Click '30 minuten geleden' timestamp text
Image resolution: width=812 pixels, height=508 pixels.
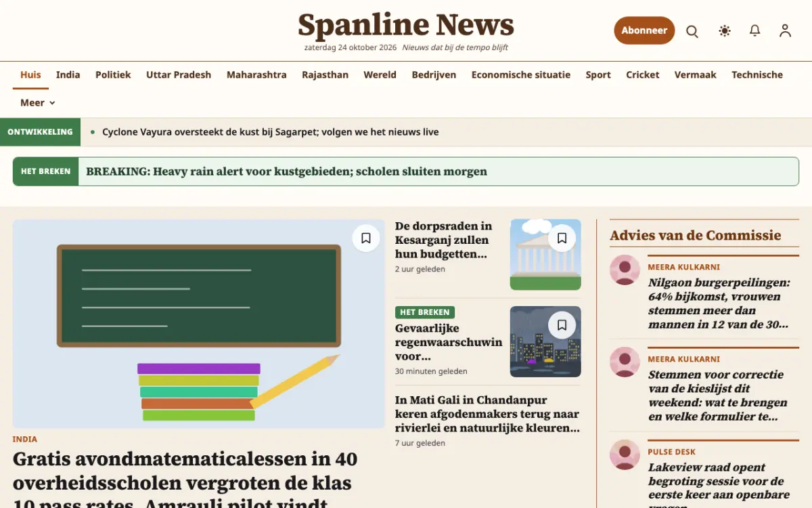tap(431, 372)
